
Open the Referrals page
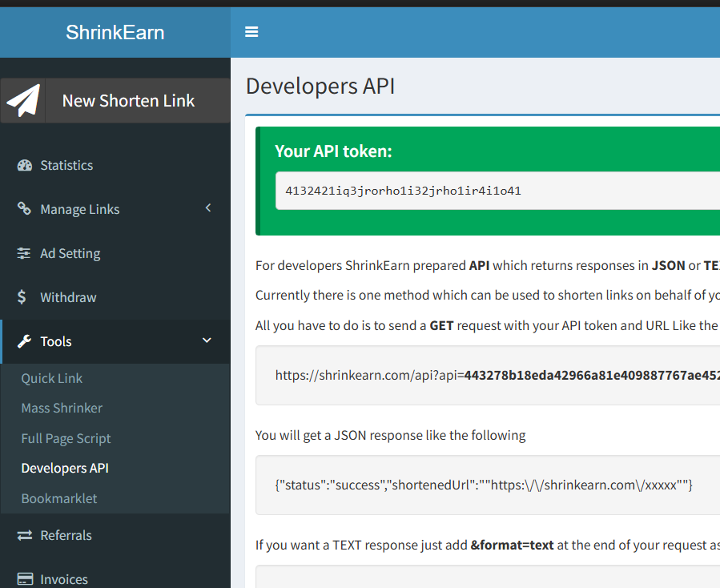115,535
